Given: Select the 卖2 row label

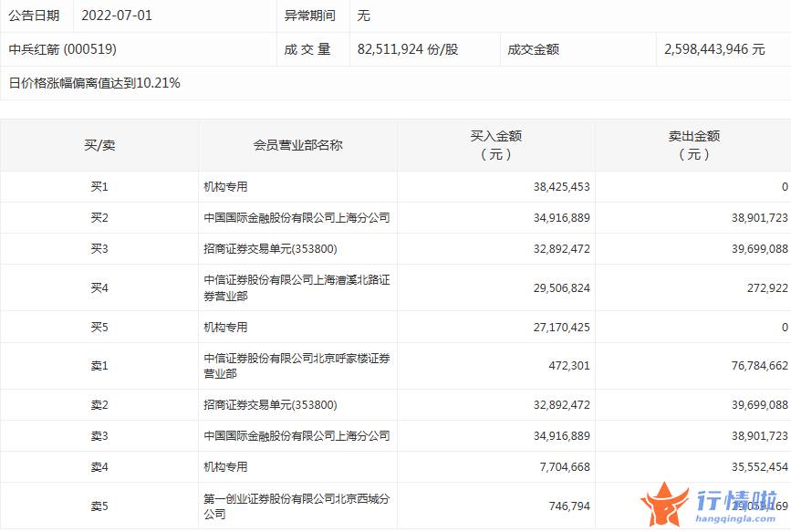Looking at the screenshot, I should (99, 405).
